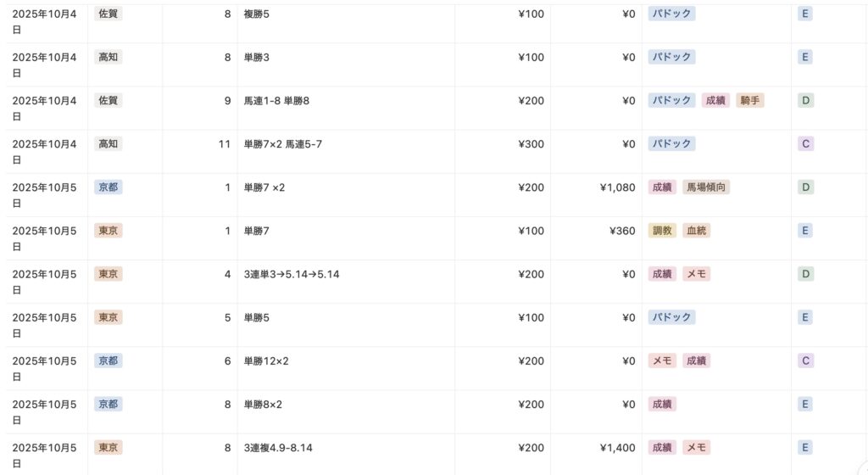Select the 3連複4.9-8.14 bet cell
868x475 pixels.
(x=278, y=448)
